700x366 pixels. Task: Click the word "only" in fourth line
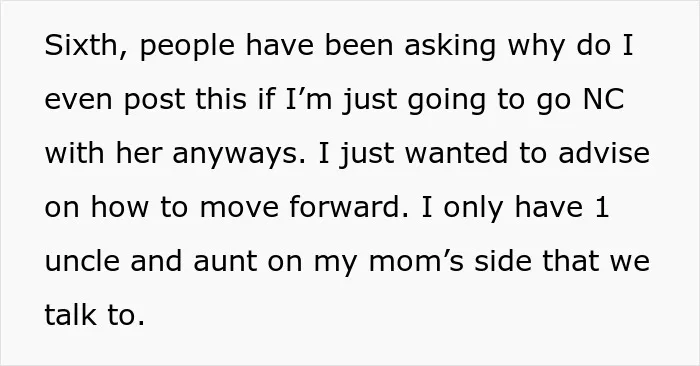point(473,208)
